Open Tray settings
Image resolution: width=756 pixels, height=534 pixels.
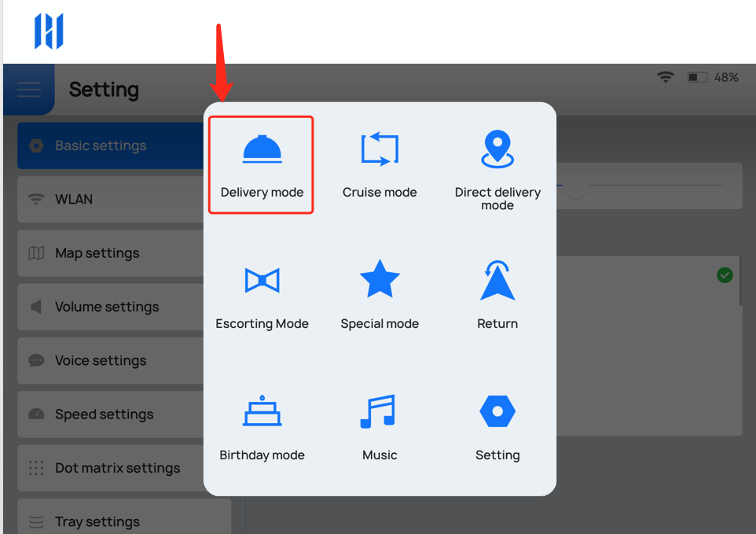tap(124, 517)
